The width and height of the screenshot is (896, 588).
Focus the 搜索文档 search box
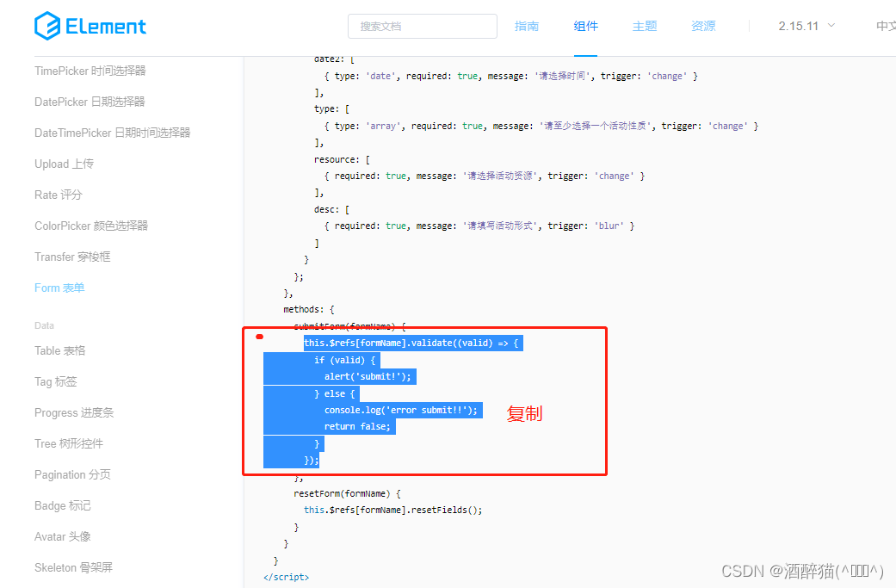point(423,27)
